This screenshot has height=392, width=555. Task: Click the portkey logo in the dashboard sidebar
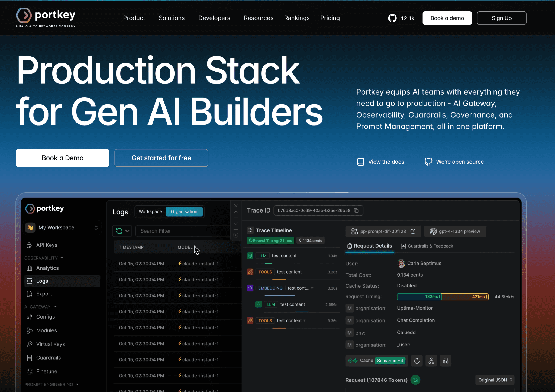tap(45, 208)
